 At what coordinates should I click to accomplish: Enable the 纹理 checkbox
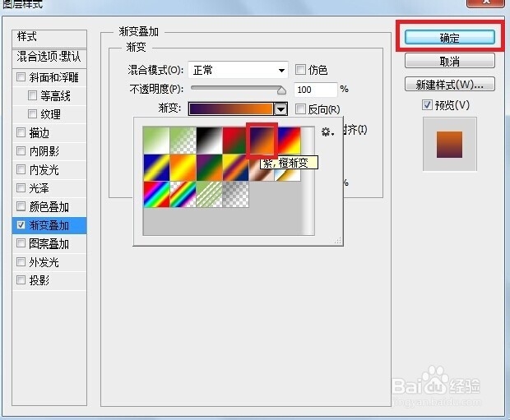point(32,113)
